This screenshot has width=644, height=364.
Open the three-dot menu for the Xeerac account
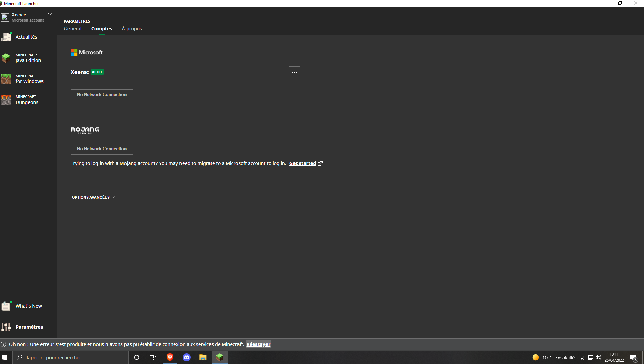pyautogui.click(x=294, y=72)
